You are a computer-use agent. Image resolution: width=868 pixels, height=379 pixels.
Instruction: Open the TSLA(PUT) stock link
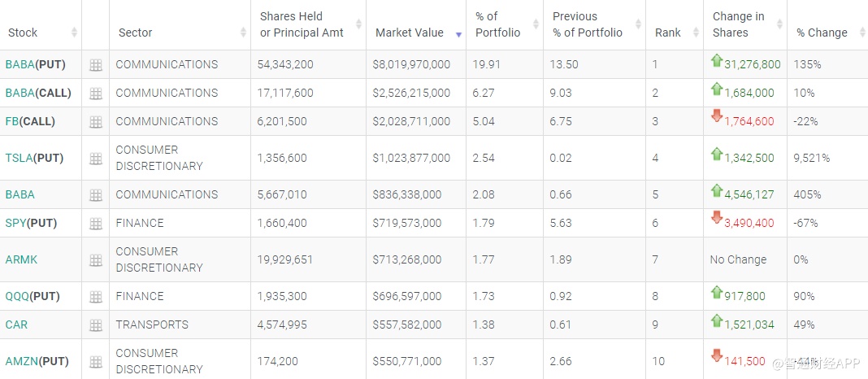(34, 158)
